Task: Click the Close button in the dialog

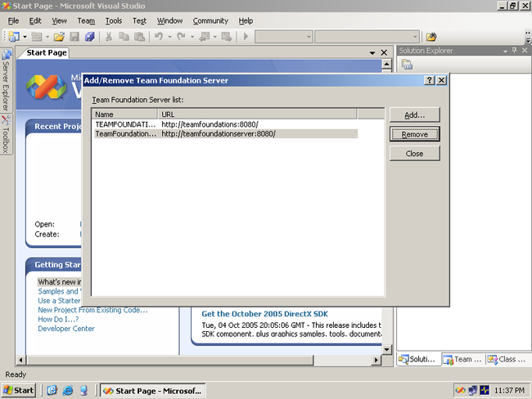Action: tap(415, 154)
